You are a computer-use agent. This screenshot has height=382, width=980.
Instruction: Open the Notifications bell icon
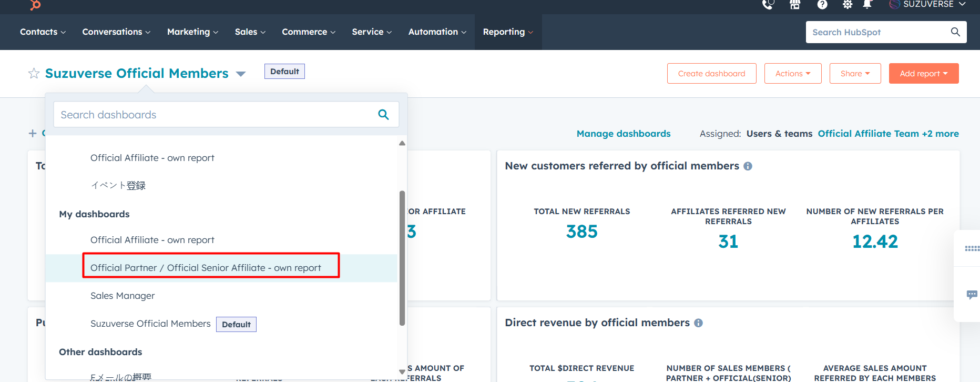pos(867,5)
